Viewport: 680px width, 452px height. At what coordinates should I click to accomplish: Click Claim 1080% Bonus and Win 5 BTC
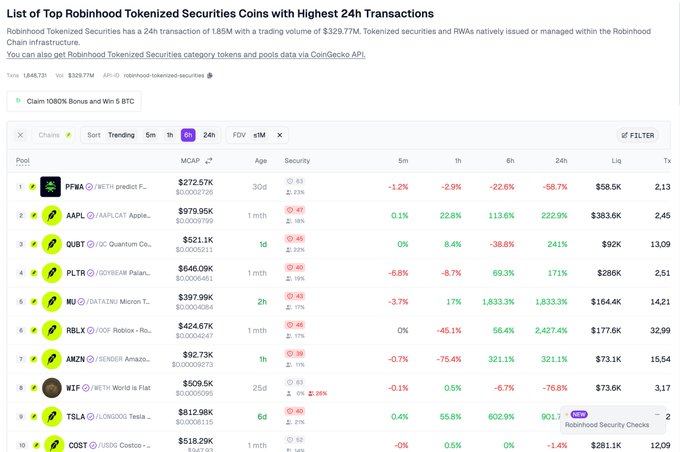74,102
